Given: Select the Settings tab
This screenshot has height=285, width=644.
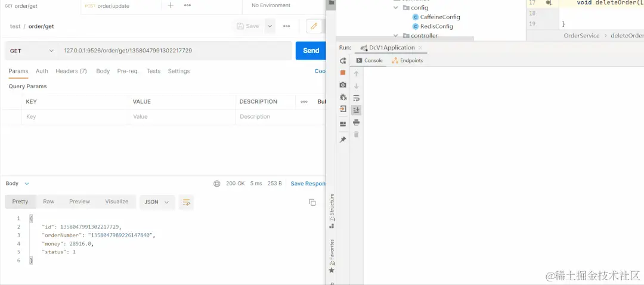Looking at the screenshot, I should pos(179,71).
